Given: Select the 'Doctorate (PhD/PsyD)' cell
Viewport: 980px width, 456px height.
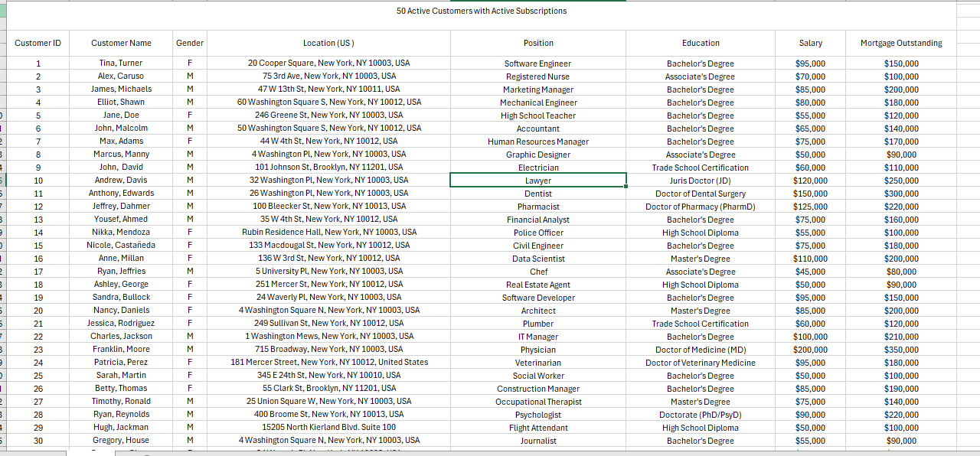Looking at the screenshot, I should click(x=701, y=415).
